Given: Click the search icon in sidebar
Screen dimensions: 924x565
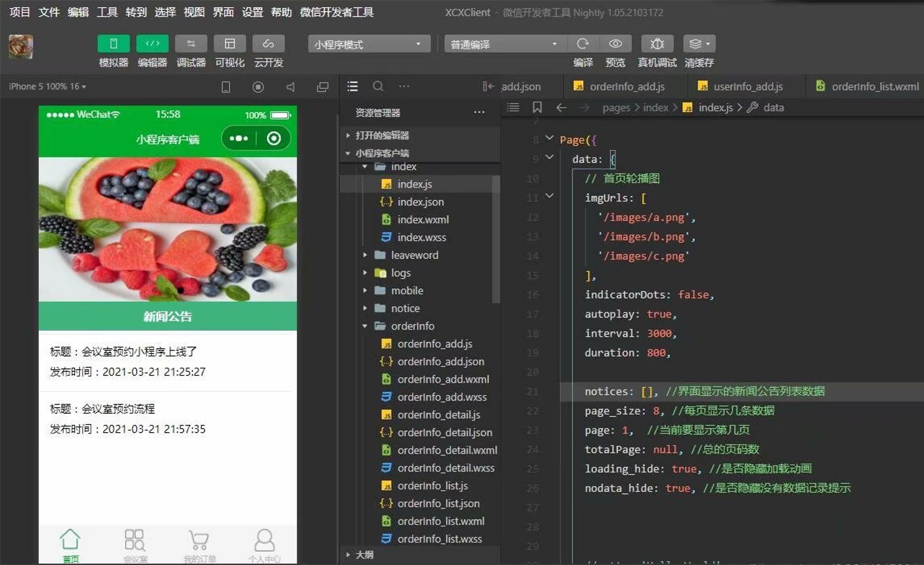Looking at the screenshot, I should click(x=378, y=86).
